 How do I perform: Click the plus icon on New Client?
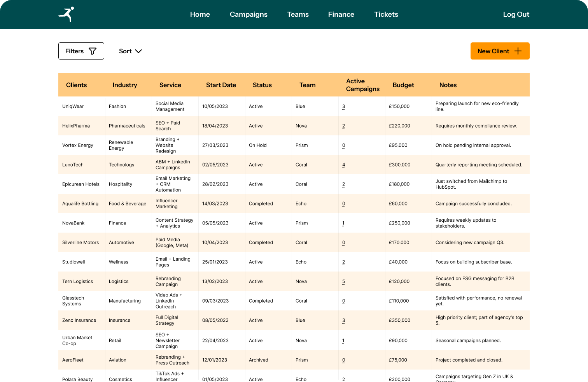[518, 51]
